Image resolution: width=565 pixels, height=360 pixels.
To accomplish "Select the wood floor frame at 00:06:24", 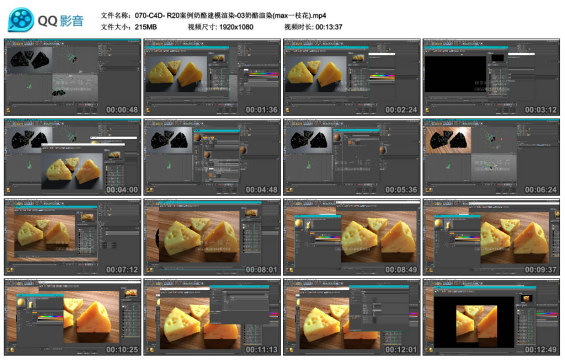I will (491, 157).
